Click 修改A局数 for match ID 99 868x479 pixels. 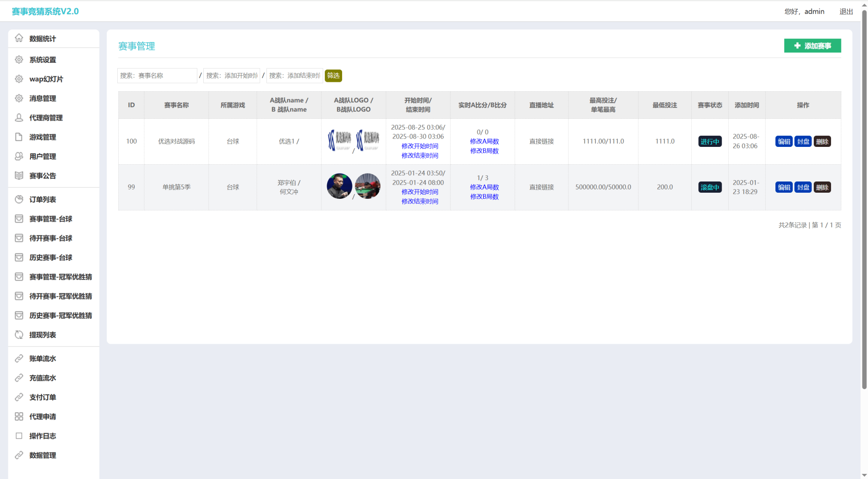[484, 187]
